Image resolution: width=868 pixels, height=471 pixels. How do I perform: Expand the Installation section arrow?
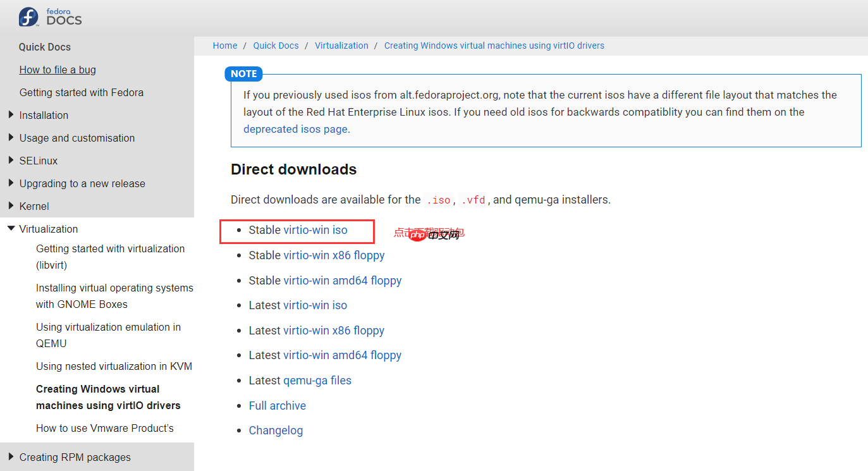[11, 115]
